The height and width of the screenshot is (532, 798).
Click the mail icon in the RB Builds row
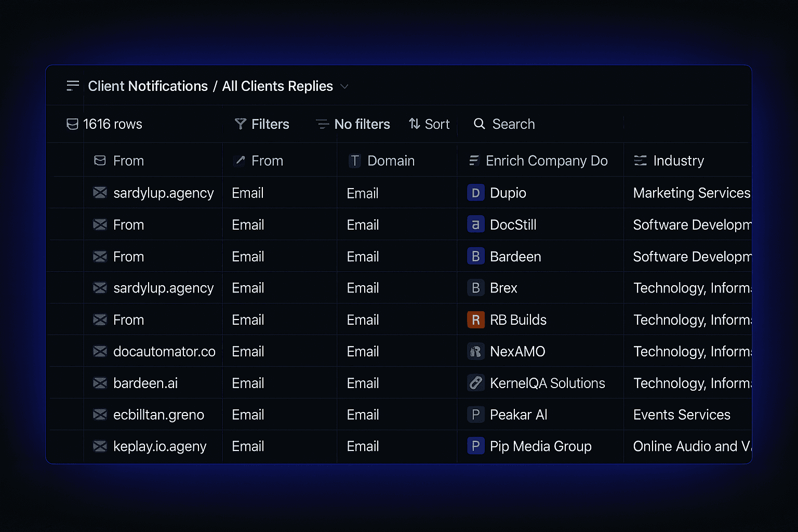coord(100,320)
